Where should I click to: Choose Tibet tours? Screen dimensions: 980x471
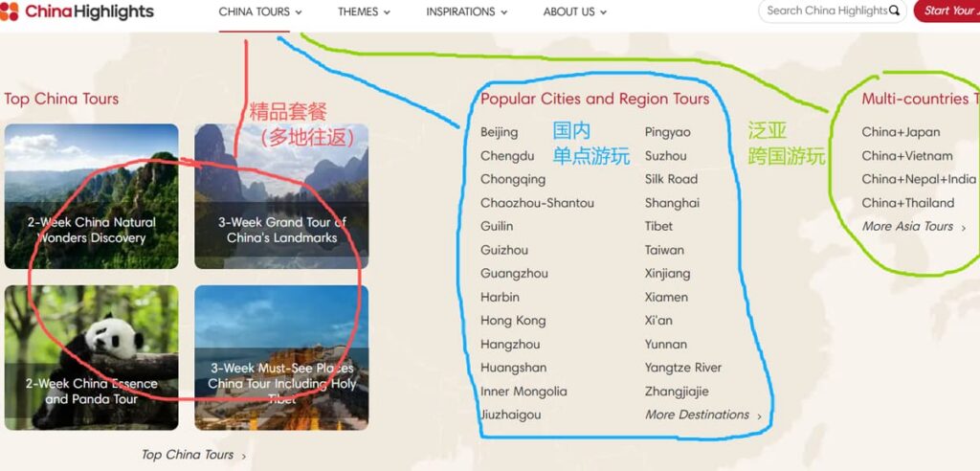(x=658, y=227)
